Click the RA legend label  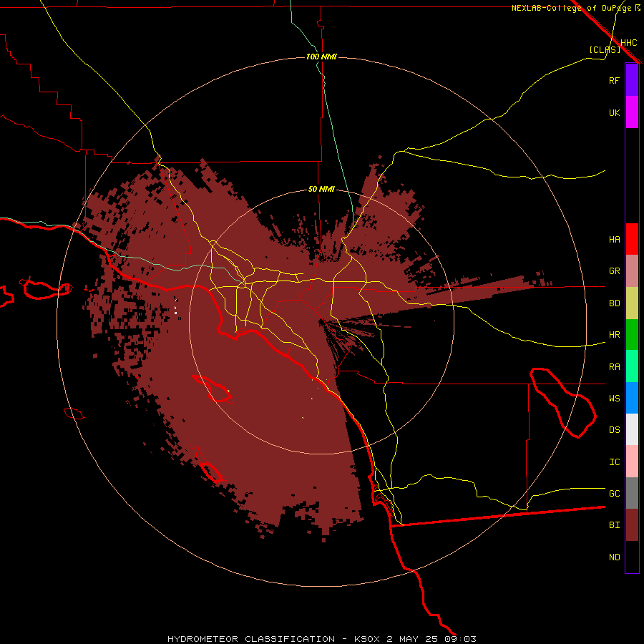click(614, 367)
